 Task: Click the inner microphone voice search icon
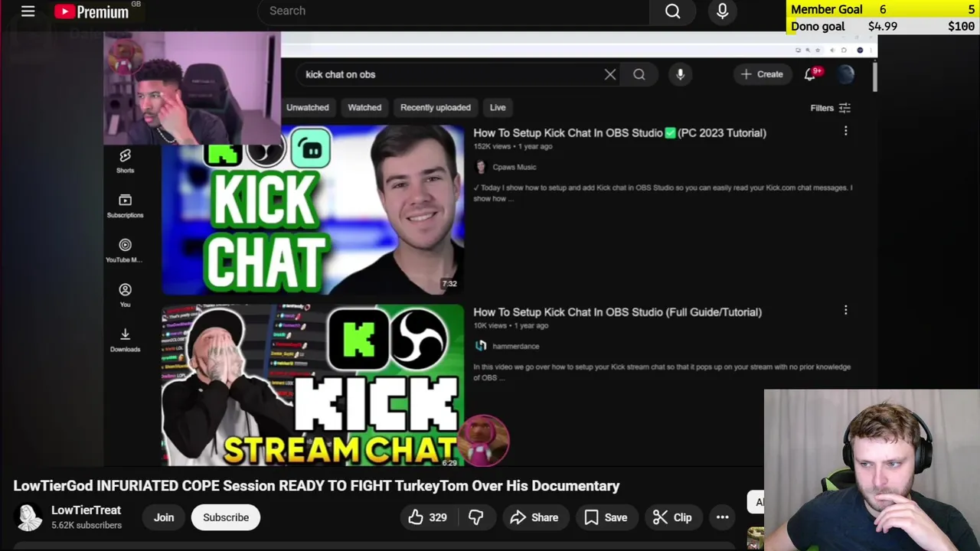(x=680, y=74)
